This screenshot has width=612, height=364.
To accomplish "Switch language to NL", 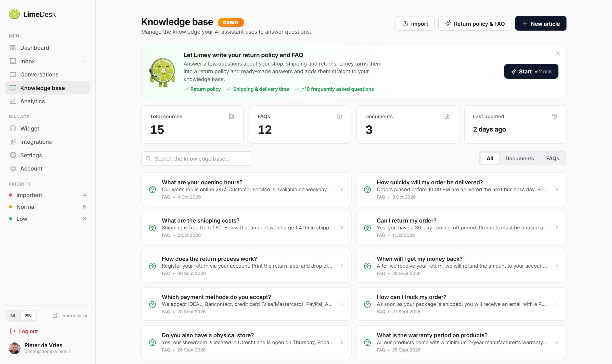I will (x=14, y=316).
